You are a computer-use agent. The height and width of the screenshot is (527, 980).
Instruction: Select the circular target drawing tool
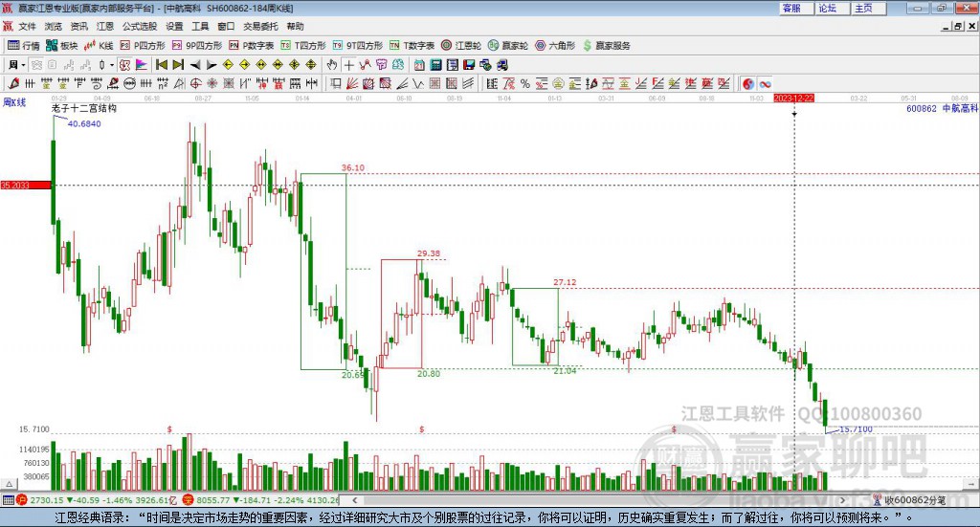(x=195, y=83)
